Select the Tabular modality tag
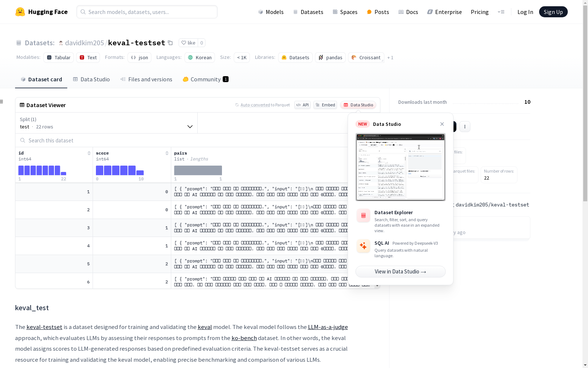Viewport: 588px width, 368px height. pyautogui.click(x=59, y=57)
